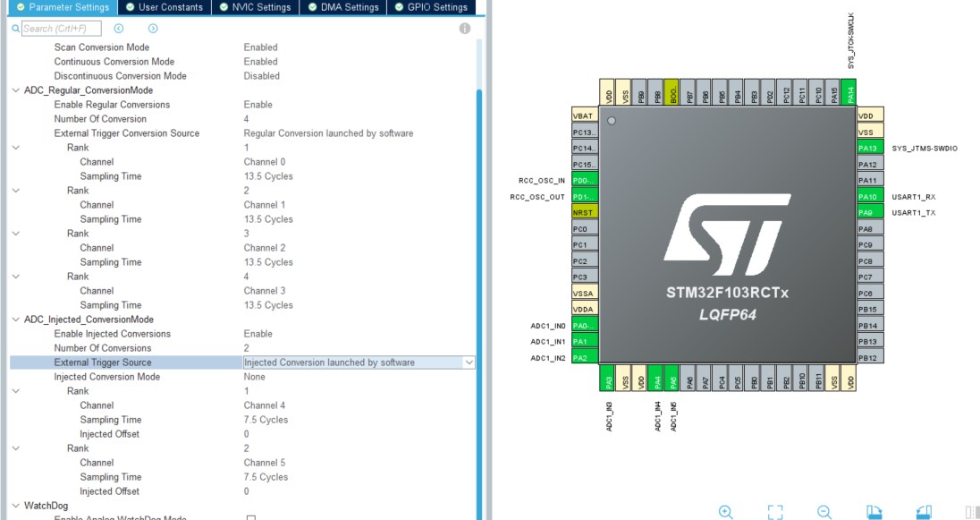This screenshot has width=980, height=520.
Task: Switch to the NVIC Settings tab
Action: click(255, 7)
